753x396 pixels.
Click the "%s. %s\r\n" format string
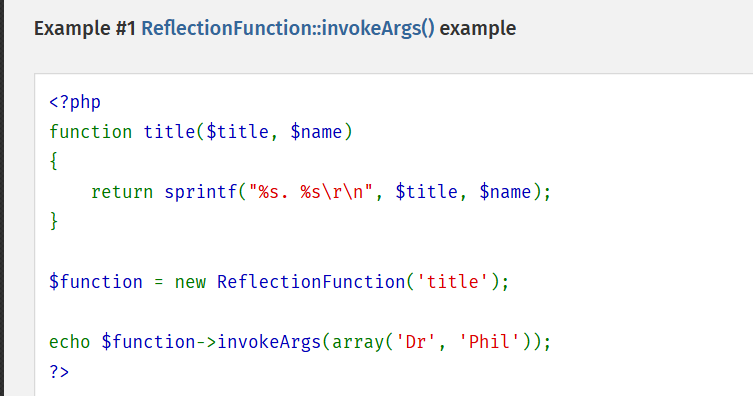(x=311, y=192)
